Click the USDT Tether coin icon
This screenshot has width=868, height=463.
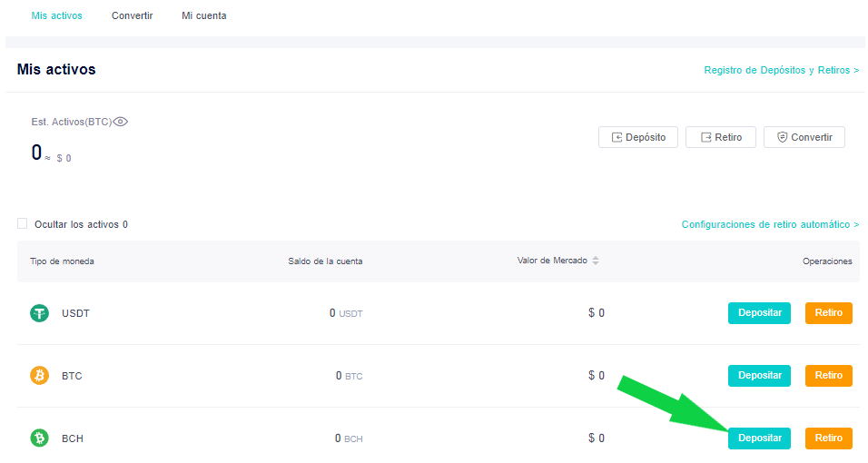(39, 313)
